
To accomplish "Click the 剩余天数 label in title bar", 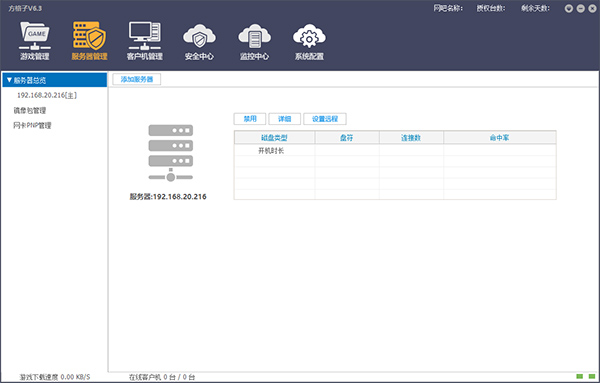I will pyautogui.click(x=535, y=8).
